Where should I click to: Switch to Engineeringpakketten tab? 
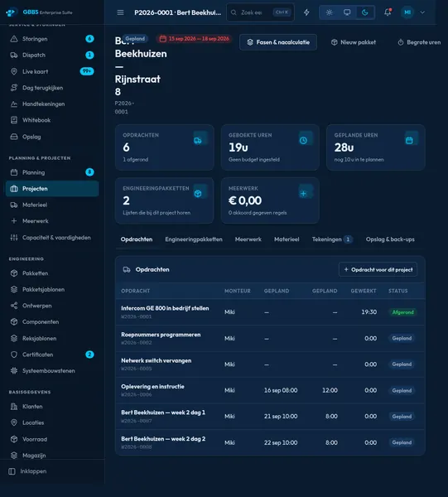(194, 239)
